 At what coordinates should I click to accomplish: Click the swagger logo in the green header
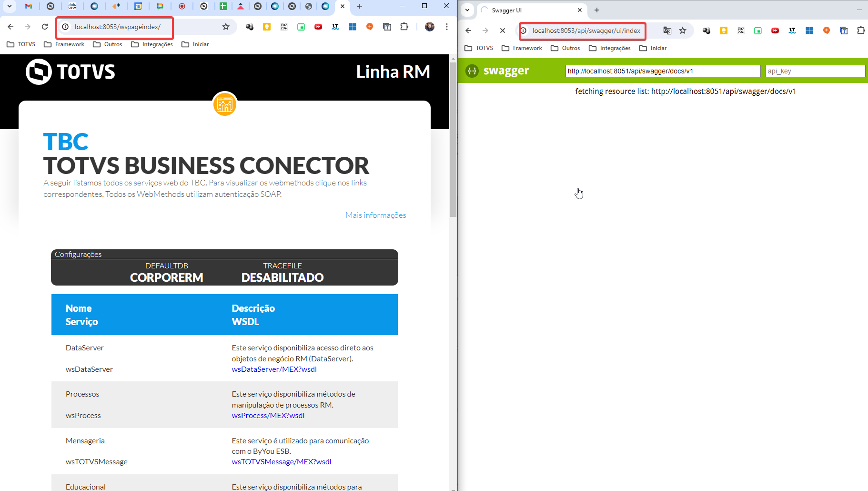[x=497, y=71]
